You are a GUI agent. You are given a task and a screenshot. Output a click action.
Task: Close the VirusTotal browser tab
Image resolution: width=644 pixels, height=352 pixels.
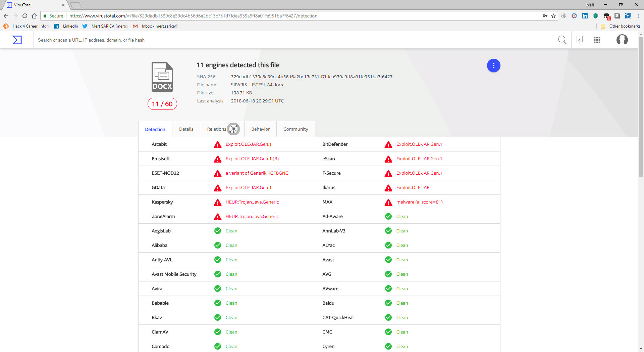pos(63,5)
